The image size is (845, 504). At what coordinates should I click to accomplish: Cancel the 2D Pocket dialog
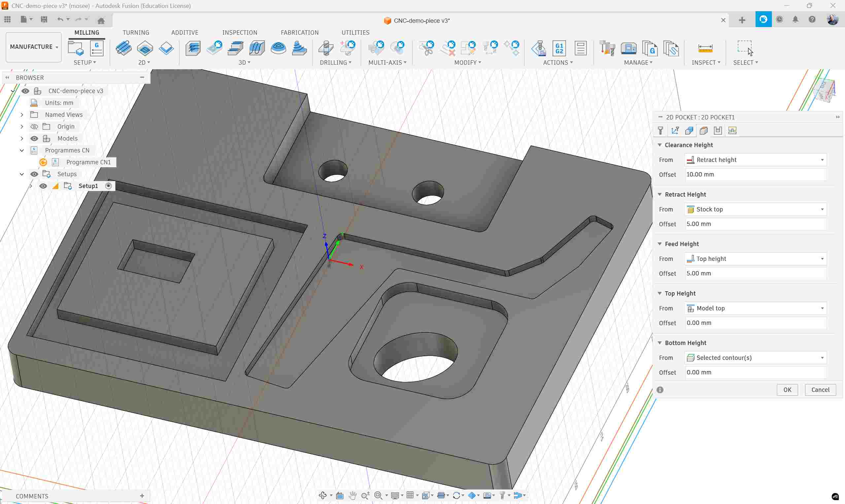[x=820, y=390]
